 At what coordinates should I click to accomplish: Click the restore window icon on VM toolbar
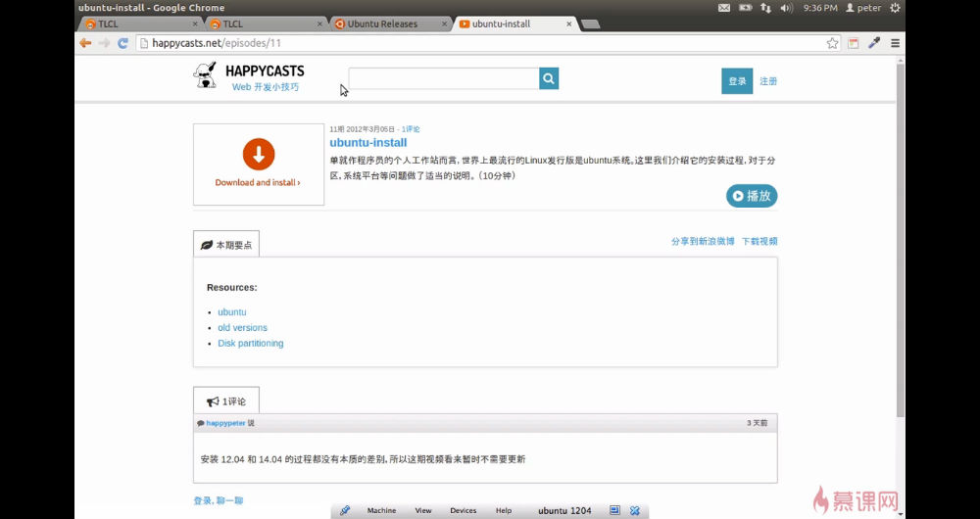pos(614,510)
